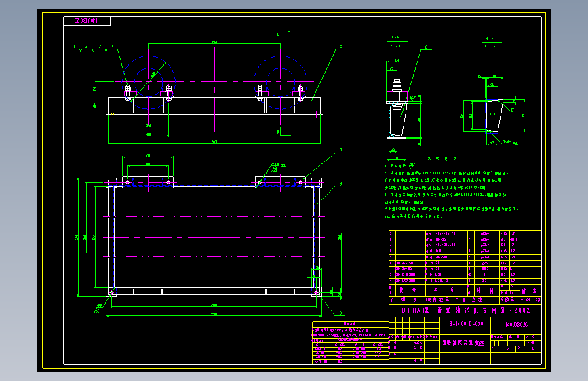Click the title line ending in '- 2002'
This screenshot has width=588, height=381.
tap(466, 310)
